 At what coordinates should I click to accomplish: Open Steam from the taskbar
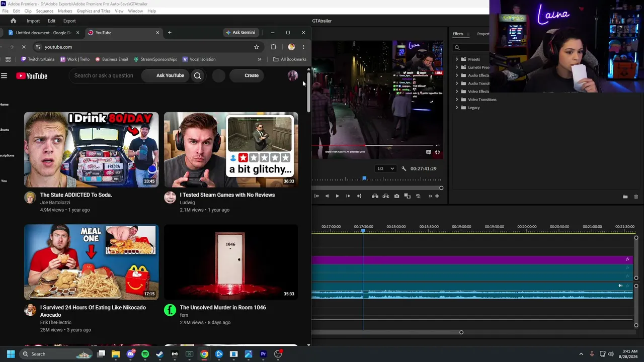160,354
